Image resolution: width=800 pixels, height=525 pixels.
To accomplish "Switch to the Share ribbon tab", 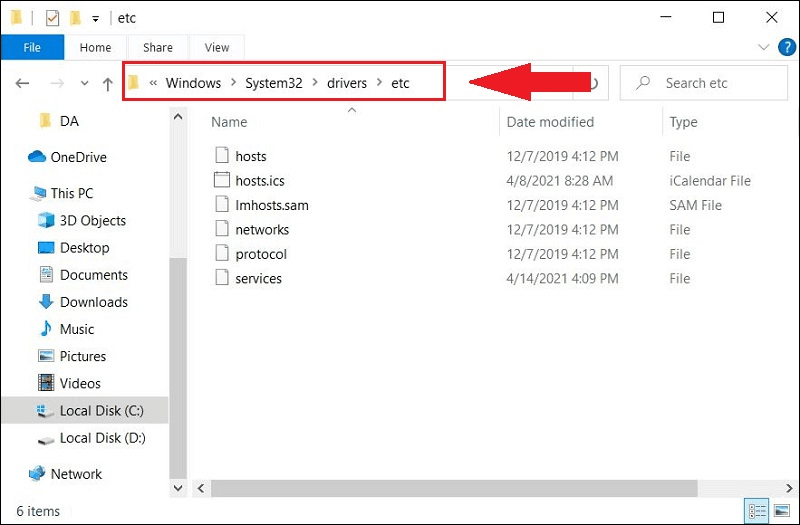I will [158, 47].
